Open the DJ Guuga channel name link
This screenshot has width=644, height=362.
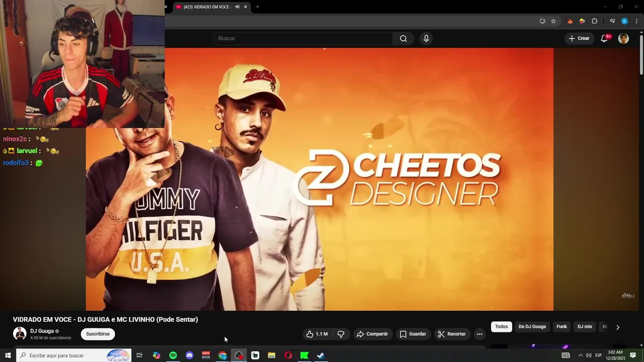coord(42,331)
